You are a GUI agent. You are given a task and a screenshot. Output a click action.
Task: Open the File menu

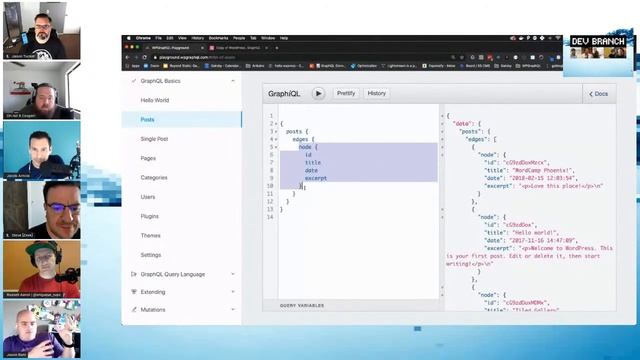tap(158, 38)
